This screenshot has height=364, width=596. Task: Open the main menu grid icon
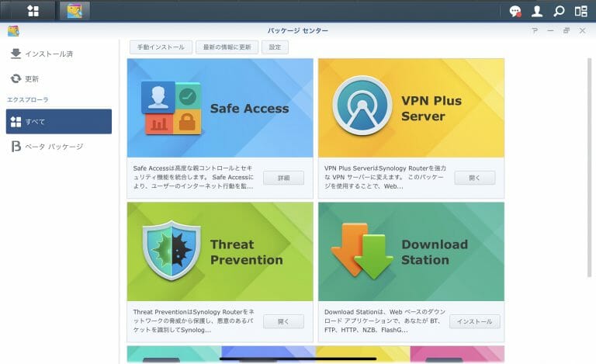(x=33, y=11)
